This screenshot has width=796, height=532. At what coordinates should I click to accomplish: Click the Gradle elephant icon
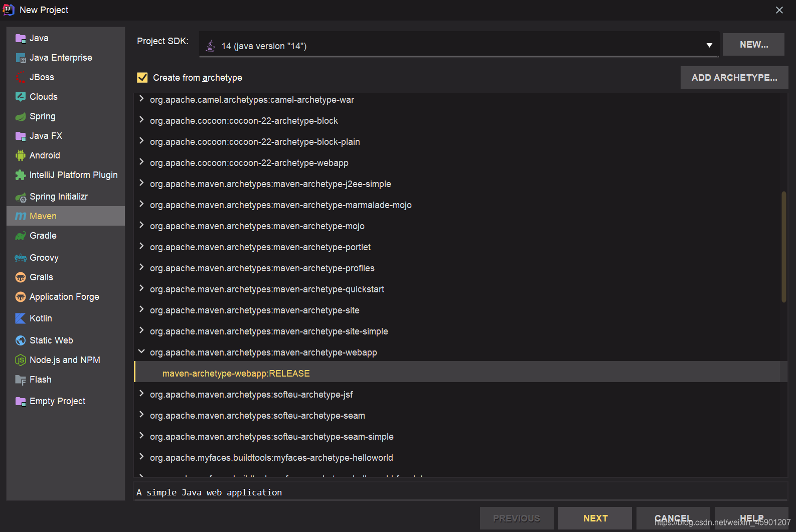pyautogui.click(x=21, y=236)
